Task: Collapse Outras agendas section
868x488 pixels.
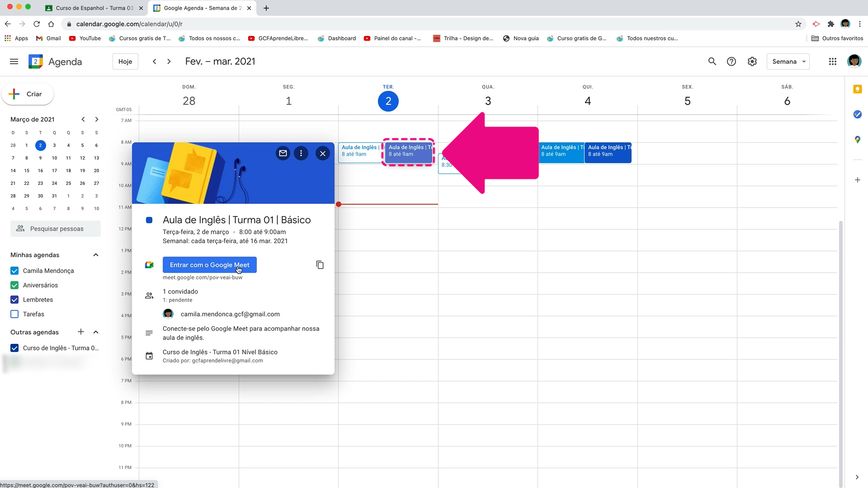Action: 96,332
